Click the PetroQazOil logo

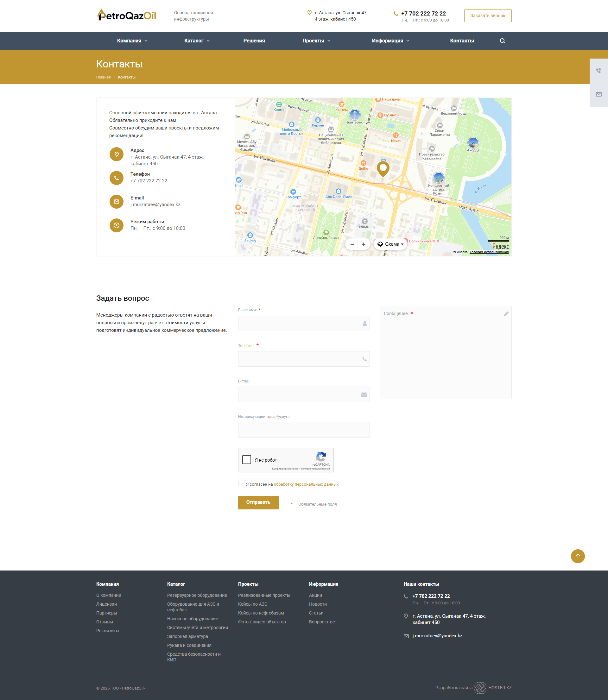coord(127,15)
